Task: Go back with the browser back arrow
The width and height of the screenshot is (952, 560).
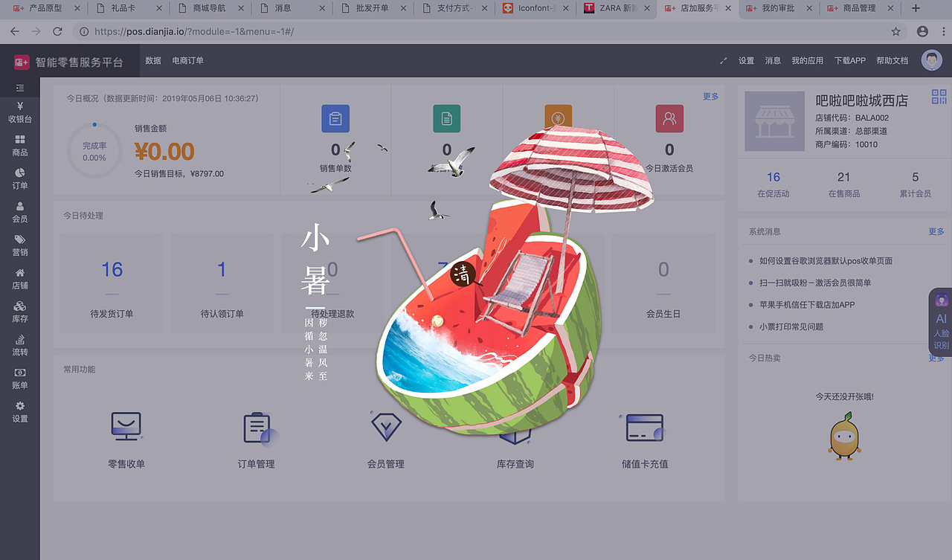Action: [x=16, y=32]
